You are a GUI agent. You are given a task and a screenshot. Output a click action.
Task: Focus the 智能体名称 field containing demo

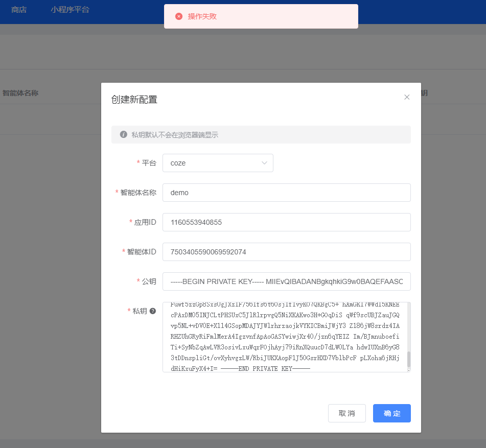tap(286, 193)
